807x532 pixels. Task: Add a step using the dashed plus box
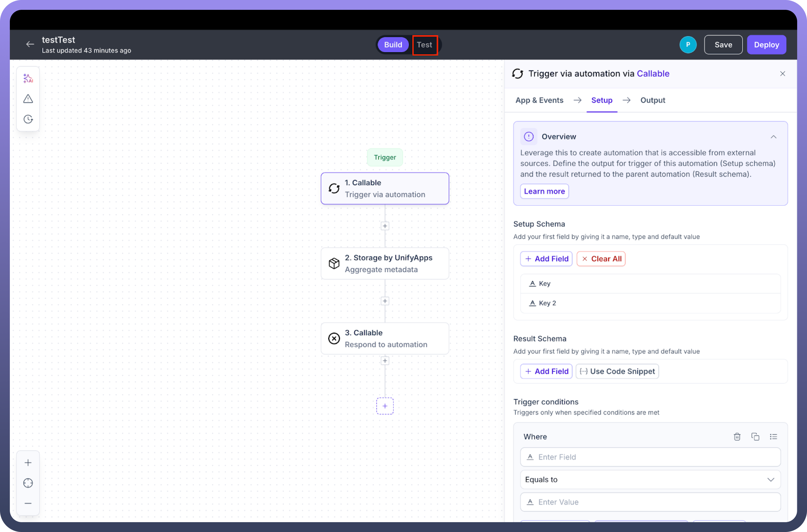click(x=385, y=406)
